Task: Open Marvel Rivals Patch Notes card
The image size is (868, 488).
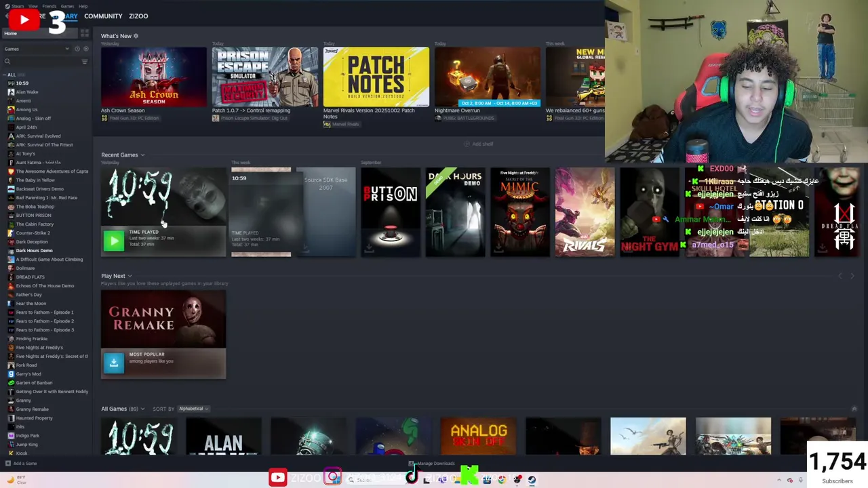Action: [376, 77]
